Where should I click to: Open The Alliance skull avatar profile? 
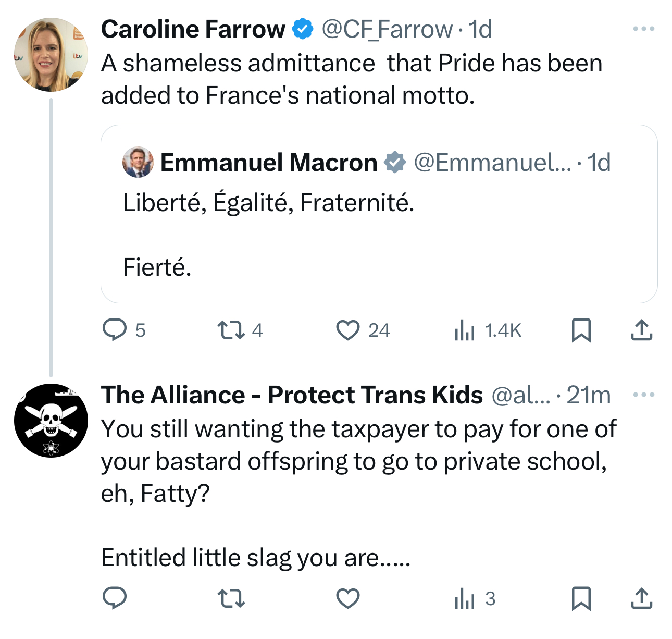(x=51, y=421)
